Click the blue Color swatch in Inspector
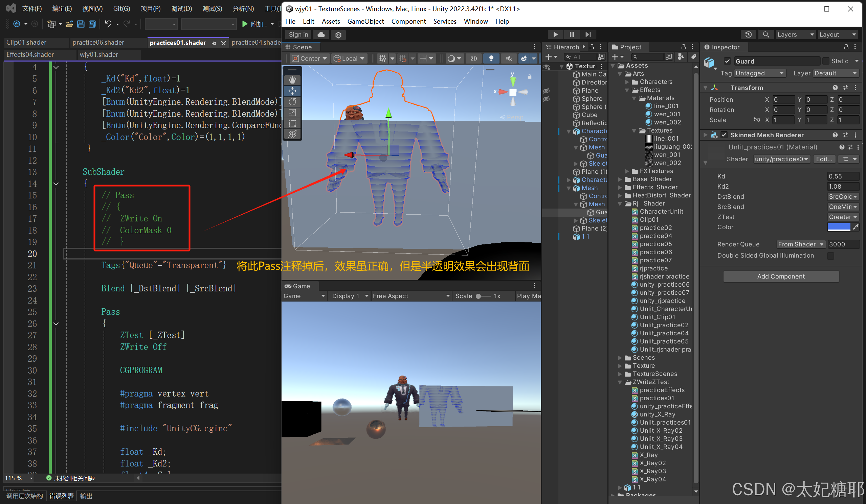Image resolution: width=866 pixels, height=504 pixels. coord(839,227)
